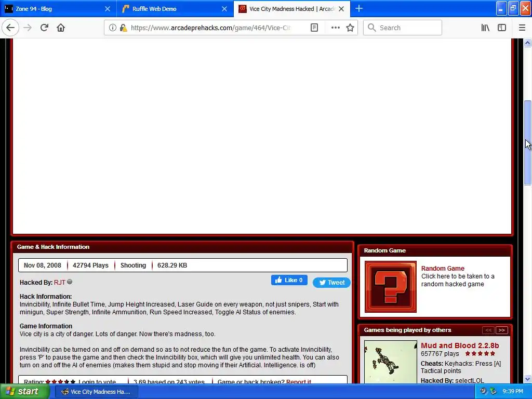Click the red question mark Random Game image

391,287
